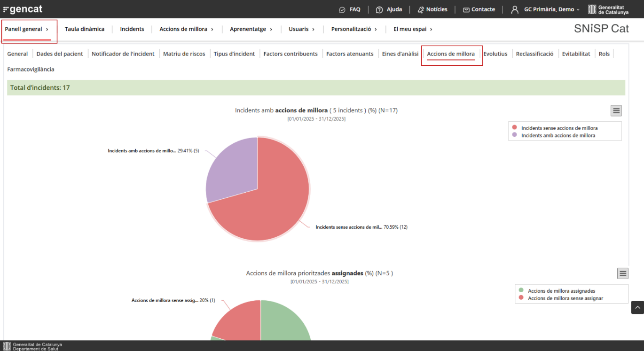This screenshot has width=644, height=351.
Task: Click the assignades chart's date range subtitle
Action: [x=320, y=281]
